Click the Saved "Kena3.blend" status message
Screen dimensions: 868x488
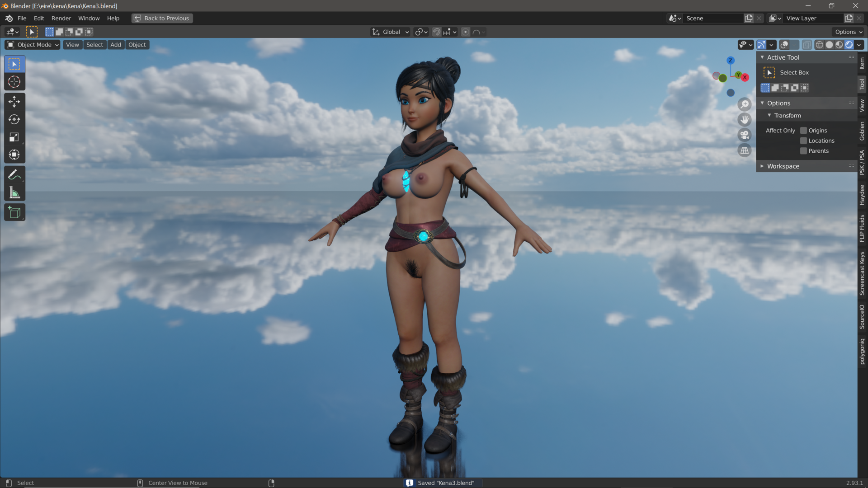point(442,483)
